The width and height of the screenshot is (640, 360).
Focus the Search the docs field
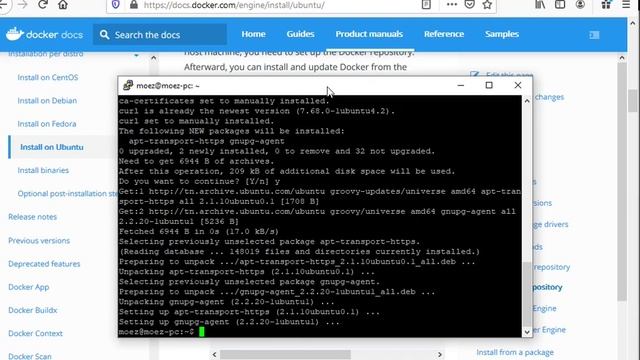click(160, 35)
